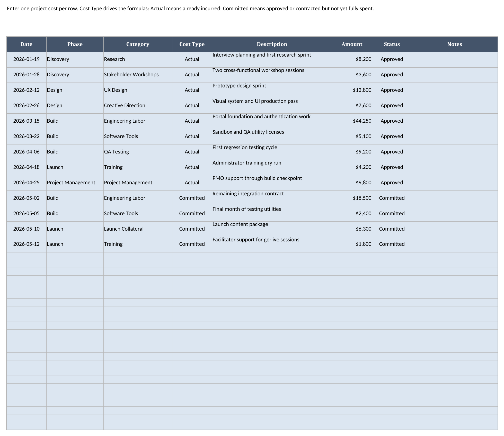Click the $3,600 amount cell

tap(352, 75)
